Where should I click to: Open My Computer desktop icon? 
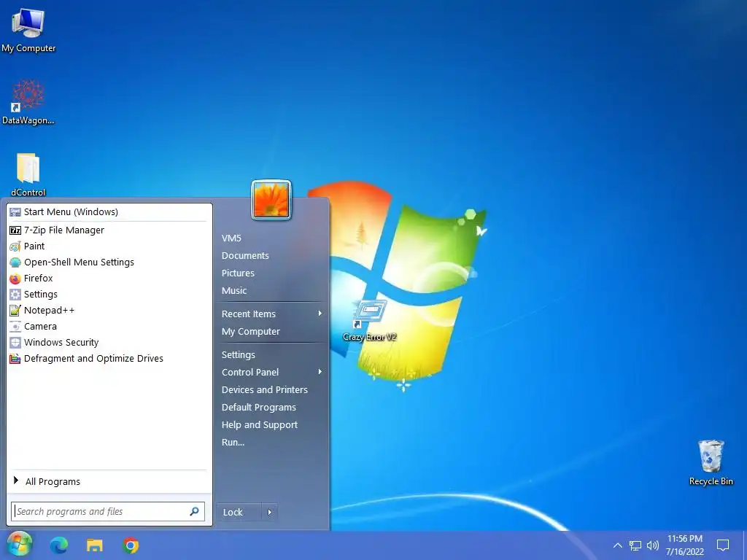[x=28, y=31]
